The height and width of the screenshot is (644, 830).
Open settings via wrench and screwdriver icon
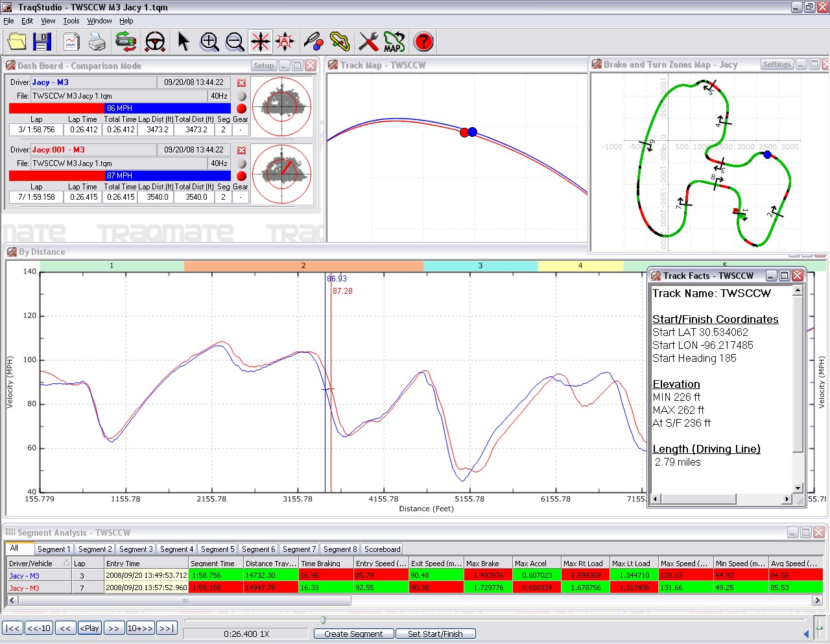(368, 42)
